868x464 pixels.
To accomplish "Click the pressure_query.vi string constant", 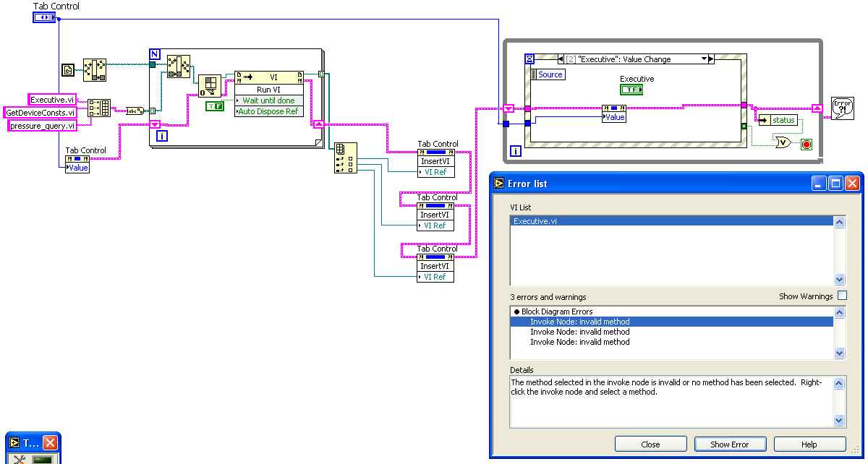I will (x=41, y=126).
